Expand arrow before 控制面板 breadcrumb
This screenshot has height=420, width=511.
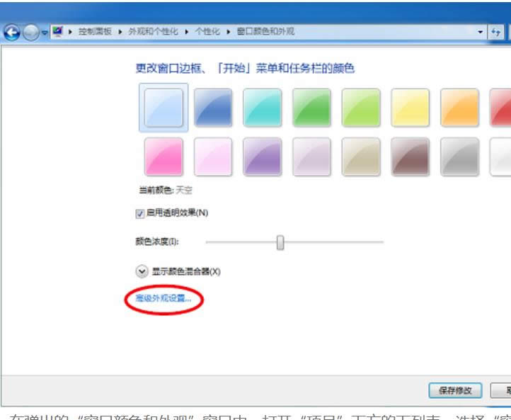pos(70,32)
